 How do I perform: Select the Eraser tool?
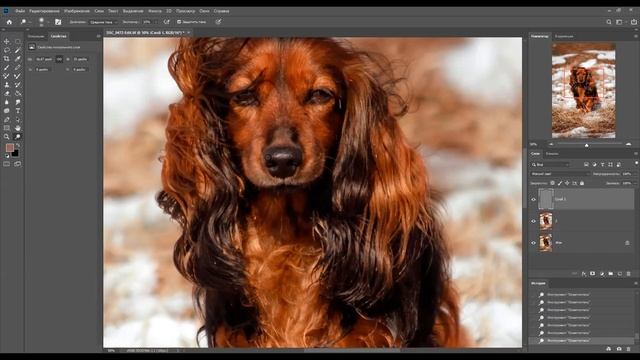pyautogui.click(x=7, y=93)
